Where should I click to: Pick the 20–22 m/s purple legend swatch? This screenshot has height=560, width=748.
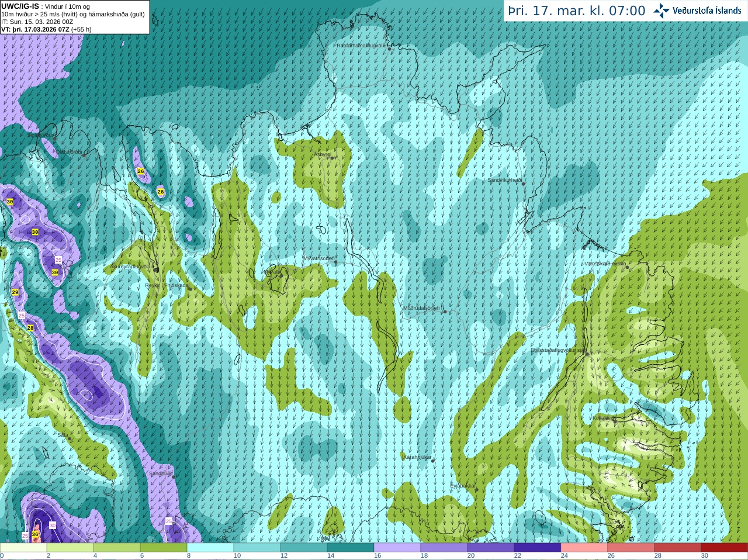[491, 548]
